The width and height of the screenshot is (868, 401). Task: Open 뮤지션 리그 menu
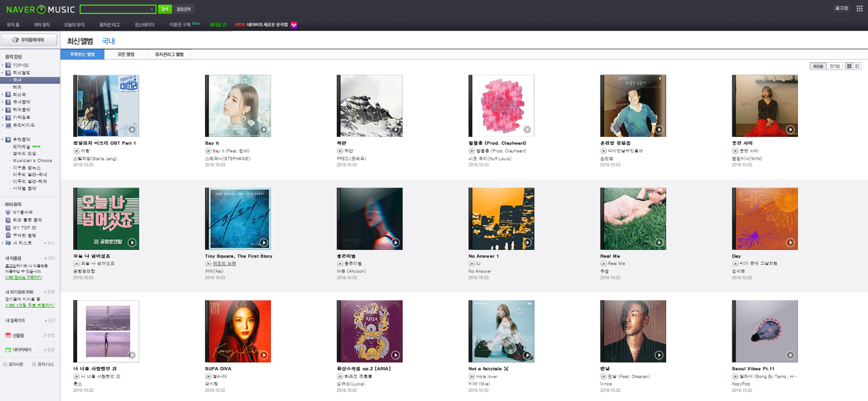(109, 24)
